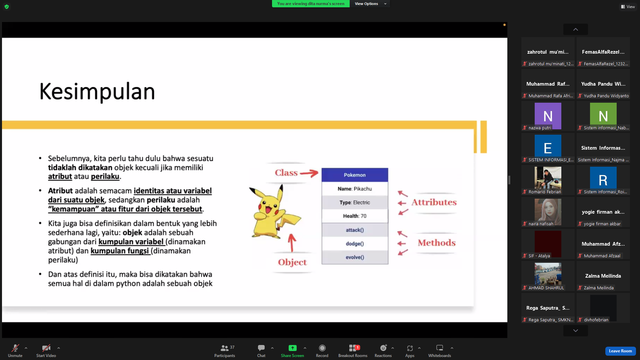The height and width of the screenshot is (360, 640).
Task: Expand audio options arrow next to Unmute
Action: (x=26, y=348)
